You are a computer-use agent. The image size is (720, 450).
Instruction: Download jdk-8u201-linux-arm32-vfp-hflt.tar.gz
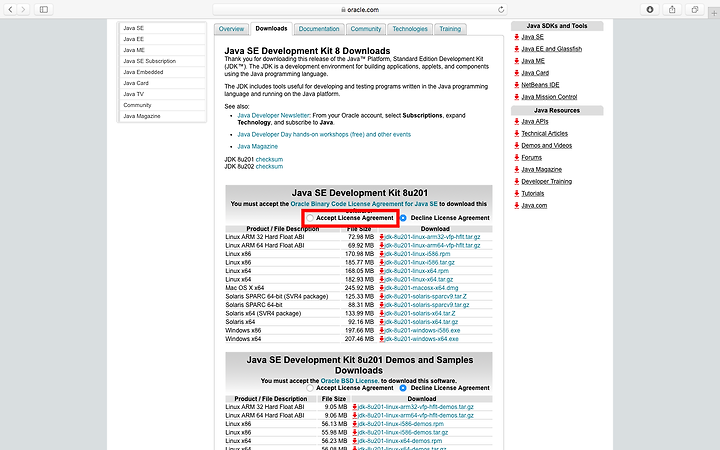(432, 237)
